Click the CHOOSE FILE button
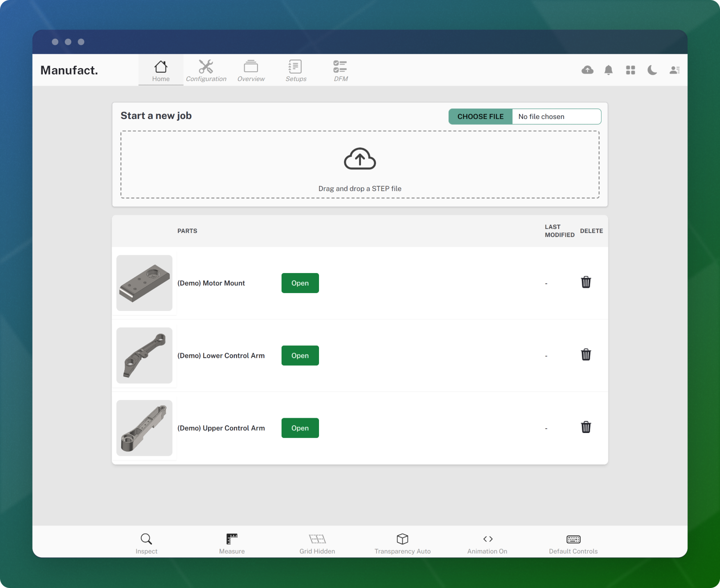The width and height of the screenshot is (720, 588). pos(480,117)
